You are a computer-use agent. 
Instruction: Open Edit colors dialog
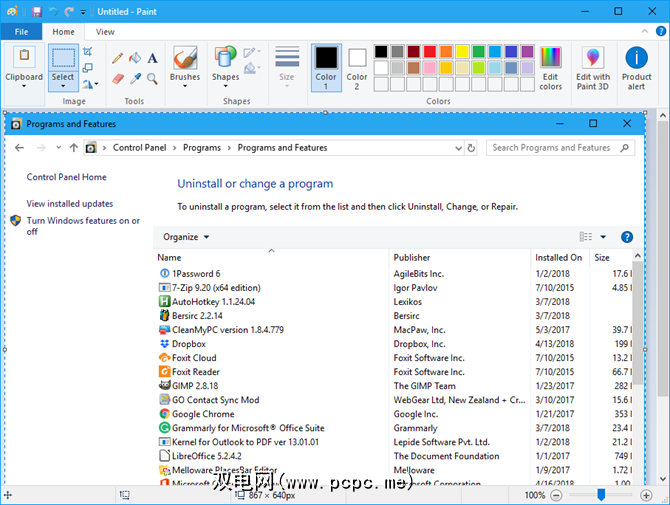pyautogui.click(x=550, y=68)
